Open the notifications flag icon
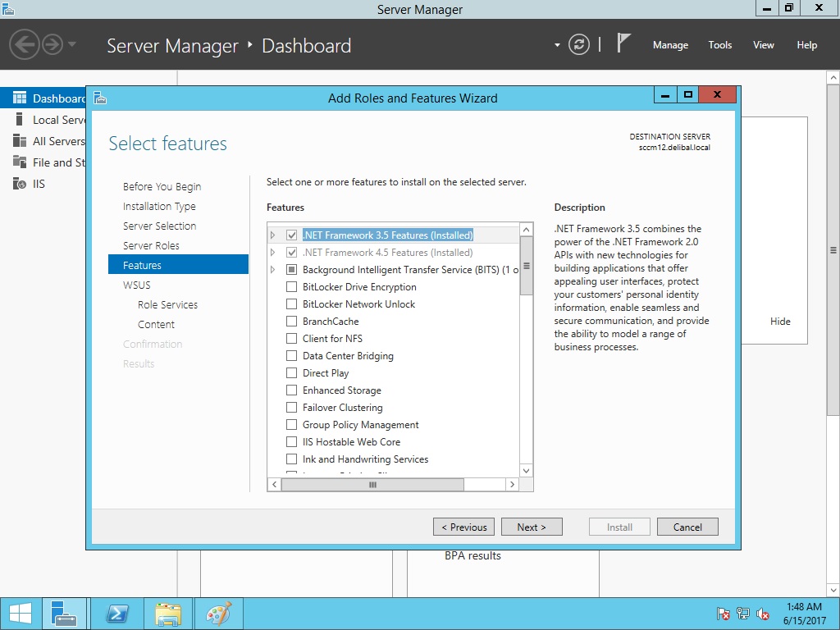Screen dimensions: 840x630 tap(624, 44)
